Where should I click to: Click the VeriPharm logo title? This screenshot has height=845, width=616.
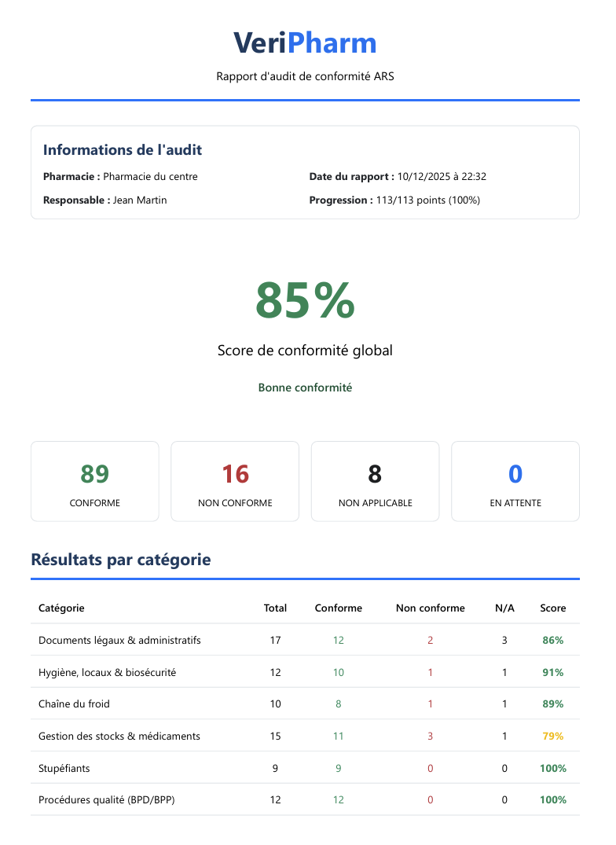pos(305,43)
